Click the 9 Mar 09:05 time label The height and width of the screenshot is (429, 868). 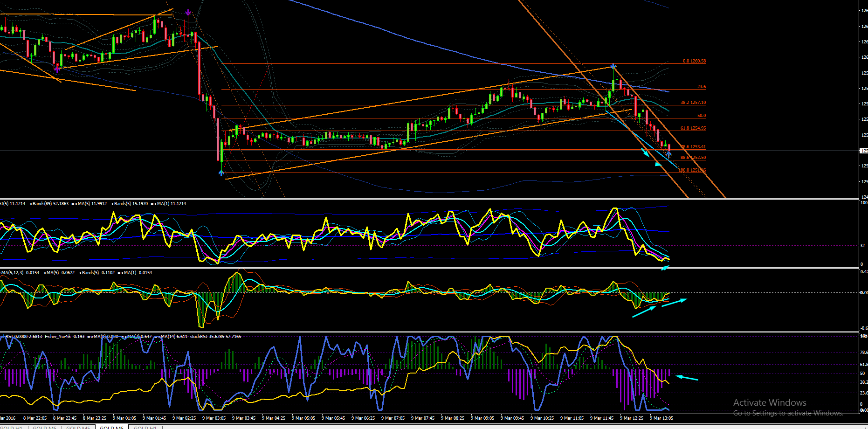click(482, 418)
